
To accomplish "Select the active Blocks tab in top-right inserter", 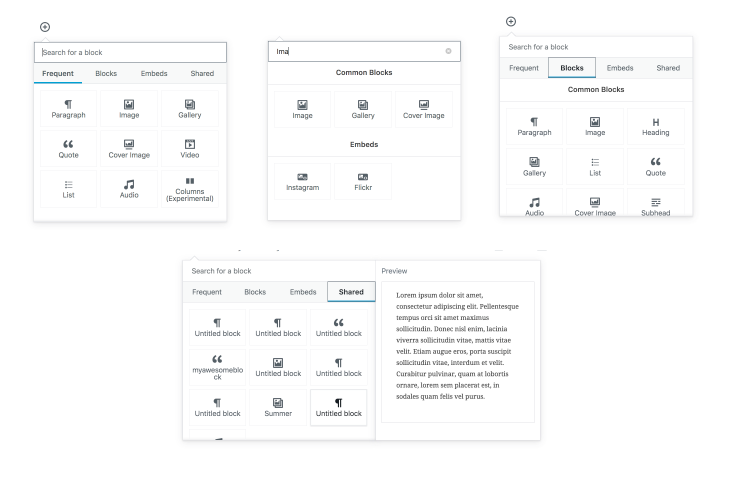I will (x=572, y=68).
